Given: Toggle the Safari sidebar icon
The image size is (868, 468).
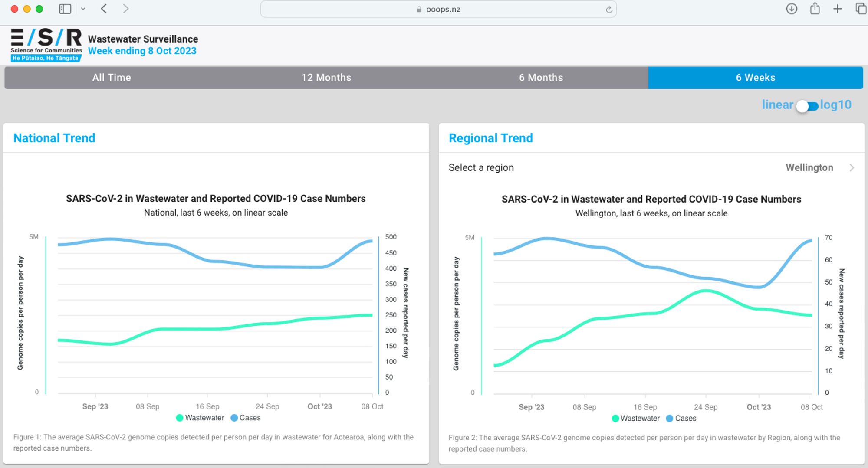Looking at the screenshot, I should pyautogui.click(x=65, y=9).
